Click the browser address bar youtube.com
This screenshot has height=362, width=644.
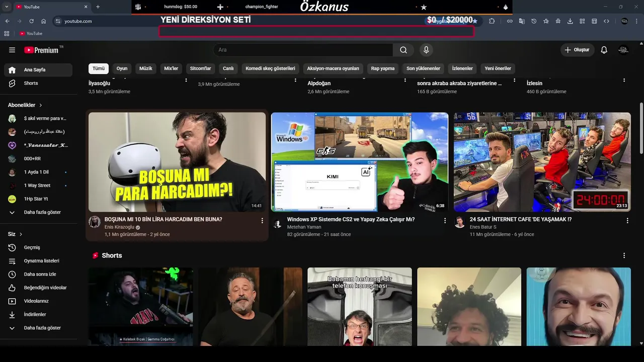point(78,21)
